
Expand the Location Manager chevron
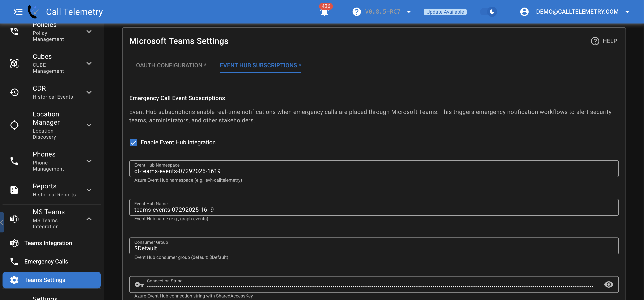click(89, 125)
